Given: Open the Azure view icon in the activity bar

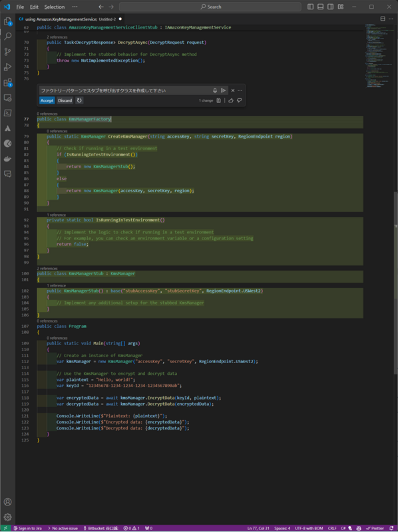Looking at the screenshot, I should point(7,128).
